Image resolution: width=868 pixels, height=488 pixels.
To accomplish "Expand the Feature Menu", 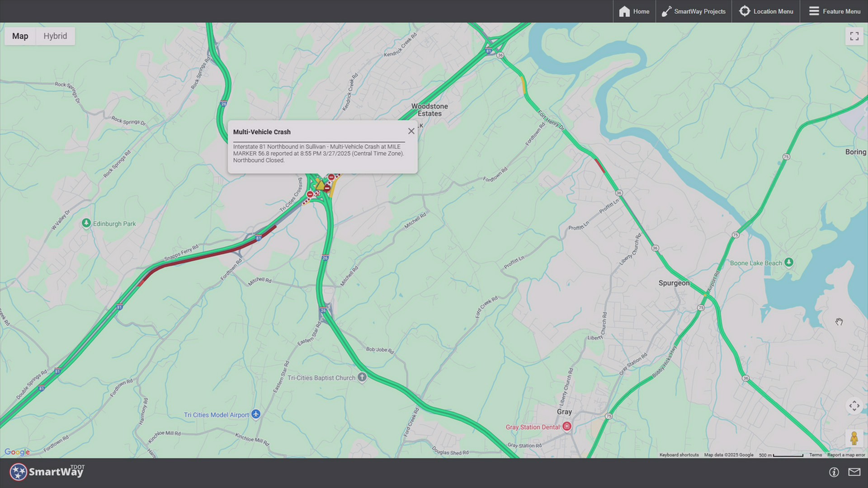I will point(835,11).
